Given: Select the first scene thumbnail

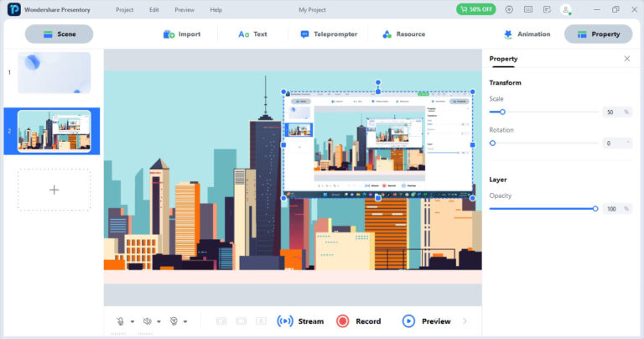Looking at the screenshot, I should click(x=54, y=73).
